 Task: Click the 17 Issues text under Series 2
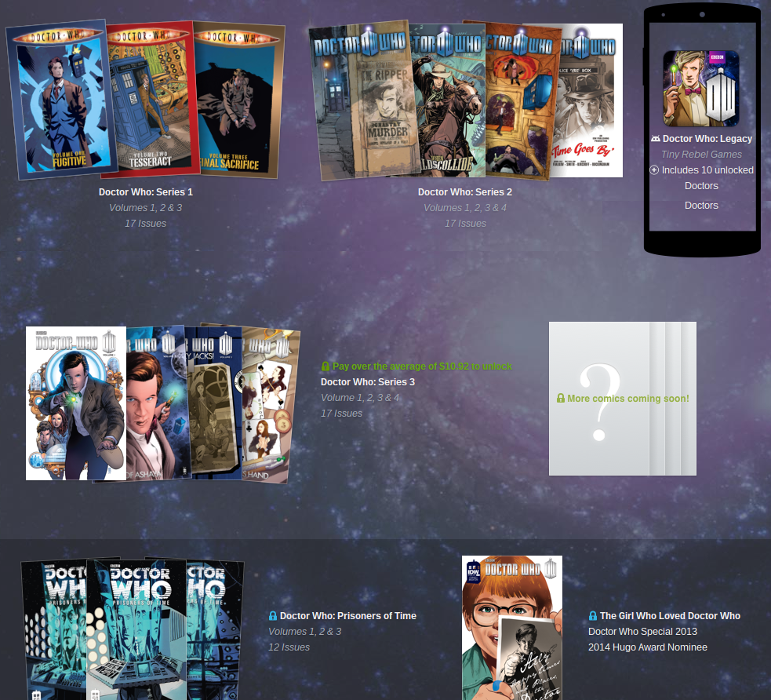pos(465,224)
